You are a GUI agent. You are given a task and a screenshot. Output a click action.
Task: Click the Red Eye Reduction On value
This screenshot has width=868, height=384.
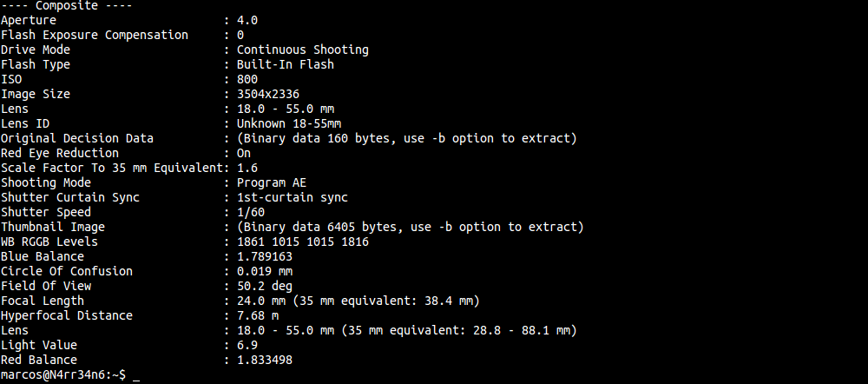pyautogui.click(x=244, y=153)
